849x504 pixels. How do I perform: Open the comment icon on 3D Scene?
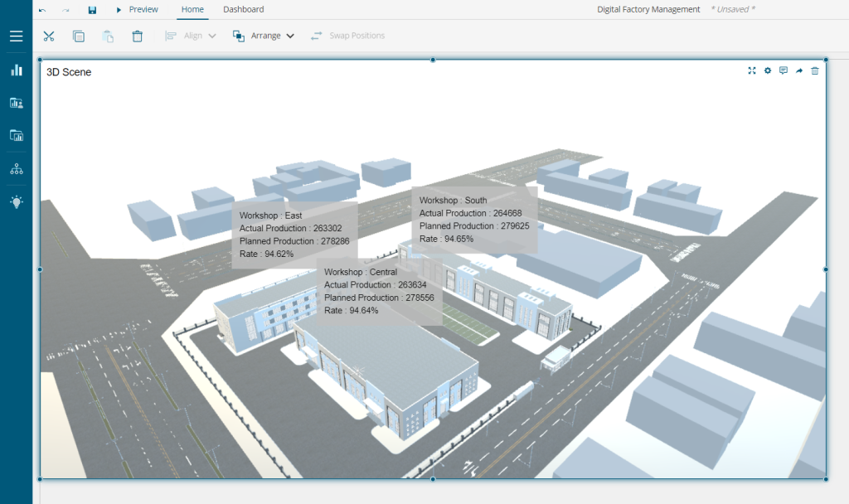(x=784, y=71)
